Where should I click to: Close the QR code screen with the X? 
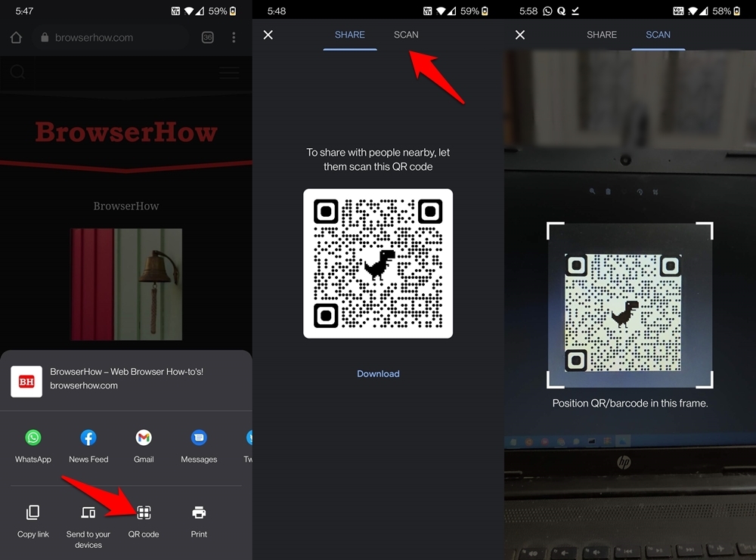[x=268, y=34]
